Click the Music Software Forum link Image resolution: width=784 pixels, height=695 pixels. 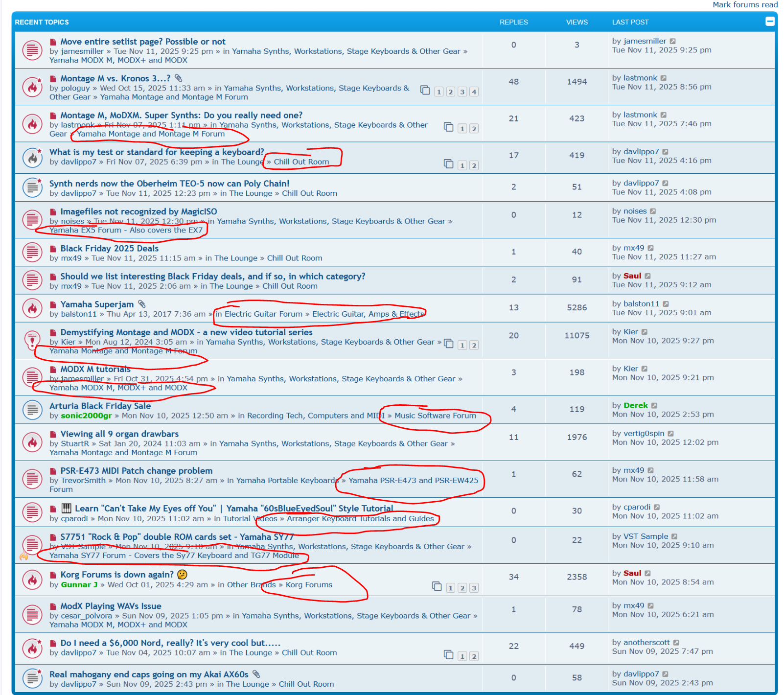coord(435,416)
